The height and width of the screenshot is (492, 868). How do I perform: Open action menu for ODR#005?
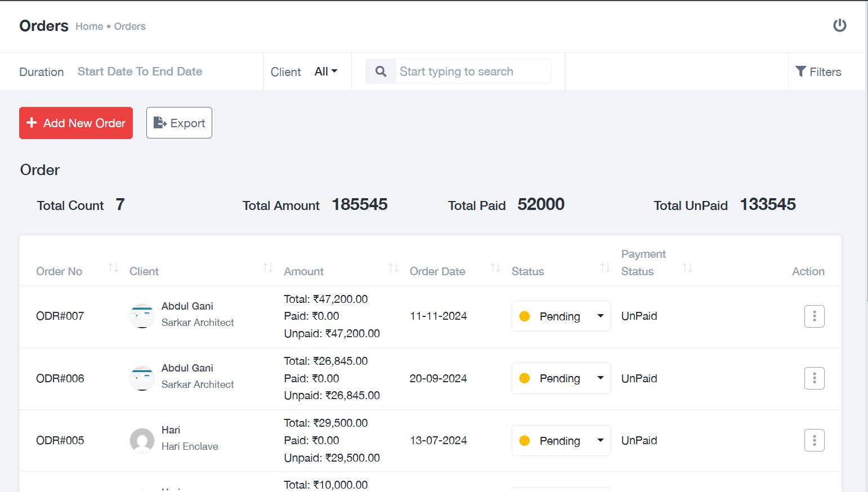click(x=814, y=440)
